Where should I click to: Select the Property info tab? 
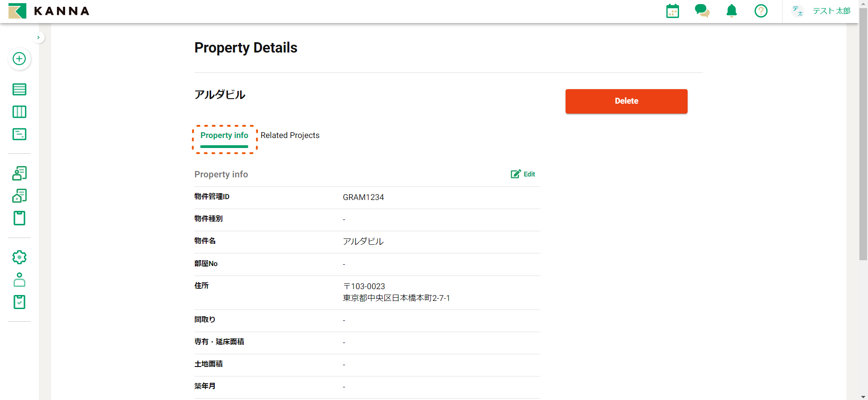(224, 135)
